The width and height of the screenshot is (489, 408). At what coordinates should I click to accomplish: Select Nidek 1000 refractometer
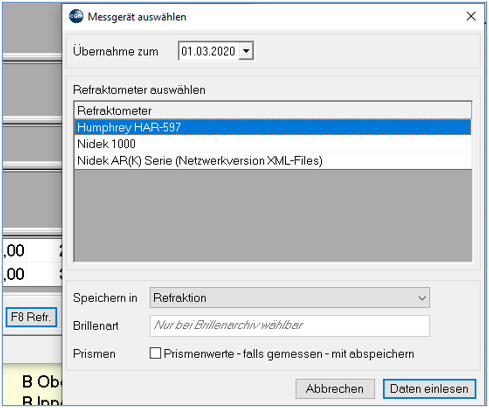pos(273,144)
